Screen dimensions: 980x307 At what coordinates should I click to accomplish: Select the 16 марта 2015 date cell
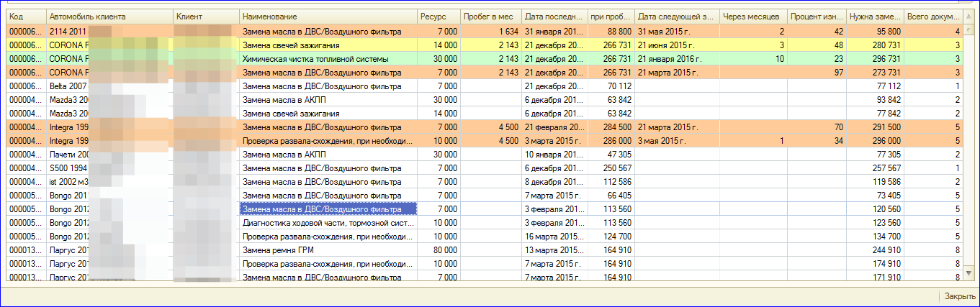pyautogui.click(x=555, y=237)
